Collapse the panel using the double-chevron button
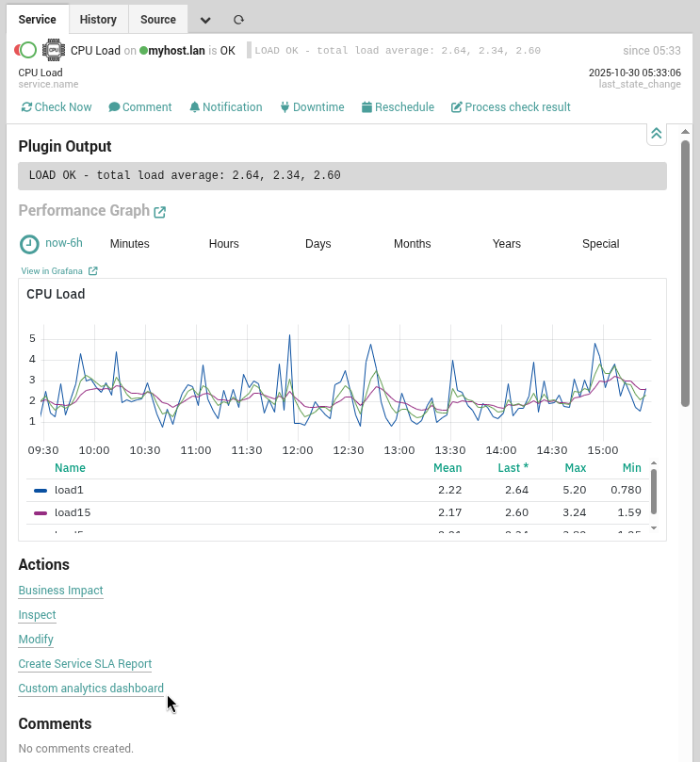The image size is (700, 762). (x=657, y=134)
